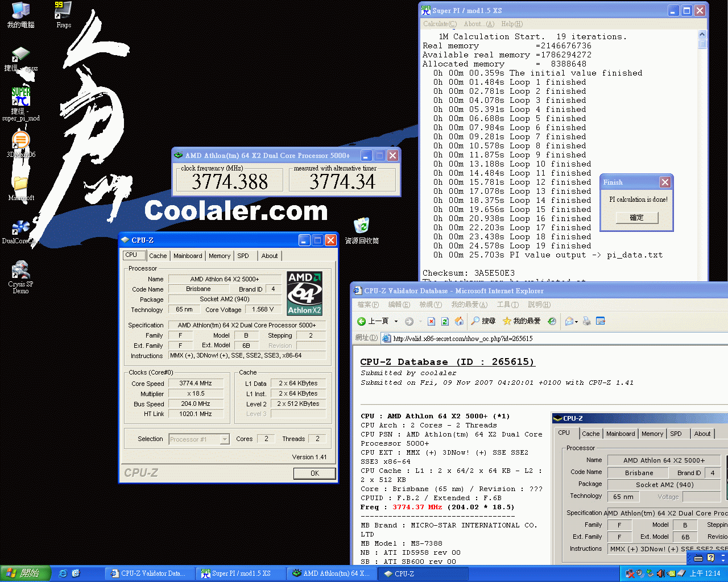
Task: Close the Finish dialog with X
Action: pos(665,182)
